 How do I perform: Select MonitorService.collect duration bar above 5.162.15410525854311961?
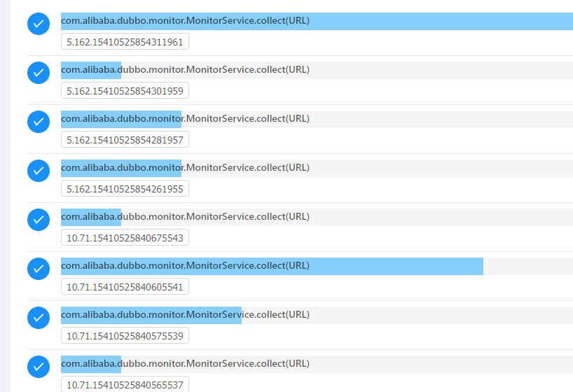[317, 21]
